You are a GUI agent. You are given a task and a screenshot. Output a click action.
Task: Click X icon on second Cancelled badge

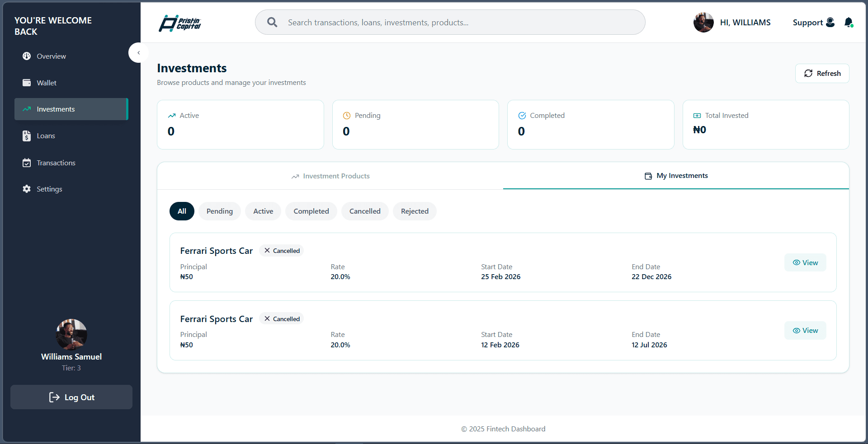(x=267, y=318)
